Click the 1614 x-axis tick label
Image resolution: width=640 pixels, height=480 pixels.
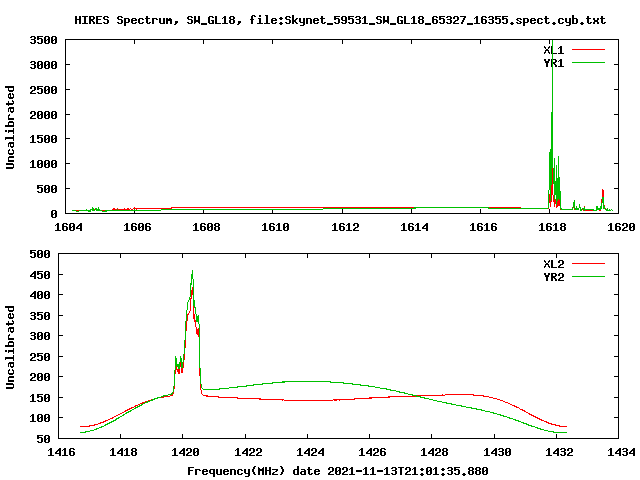pyautogui.click(x=414, y=227)
